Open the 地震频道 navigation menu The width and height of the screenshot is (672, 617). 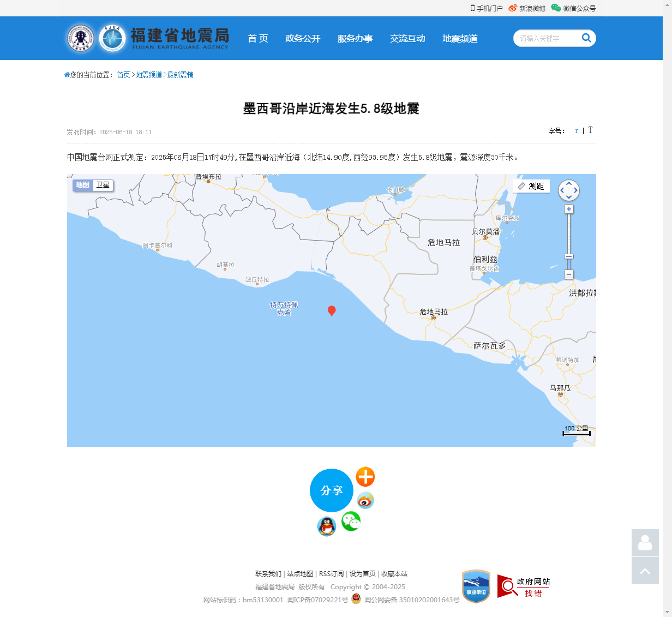pyautogui.click(x=460, y=39)
